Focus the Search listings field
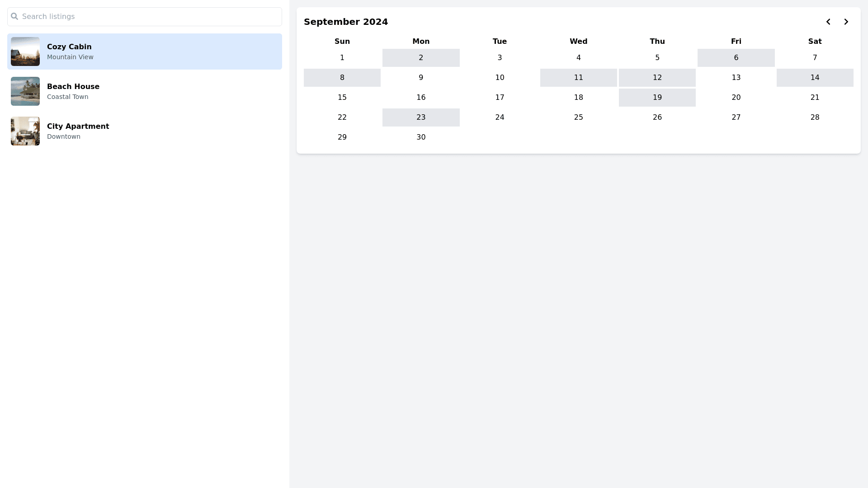Image resolution: width=868 pixels, height=488 pixels. 149,17
